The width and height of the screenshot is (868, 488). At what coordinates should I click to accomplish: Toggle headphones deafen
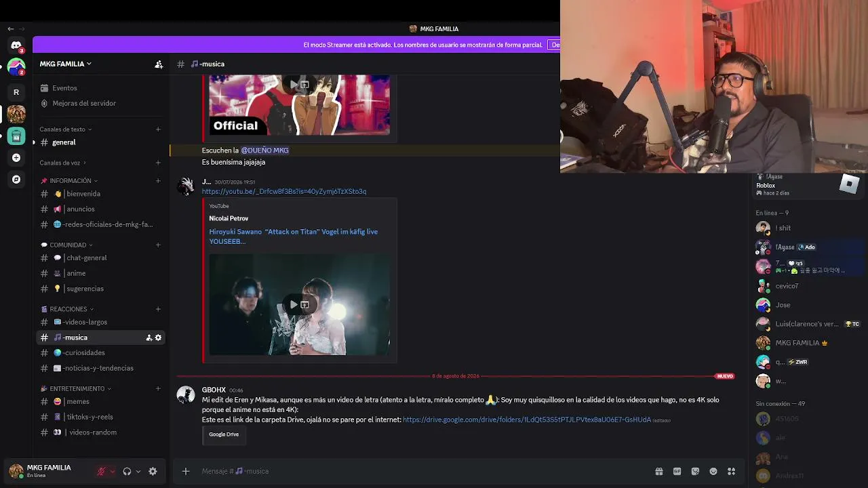click(x=127, y=472)
